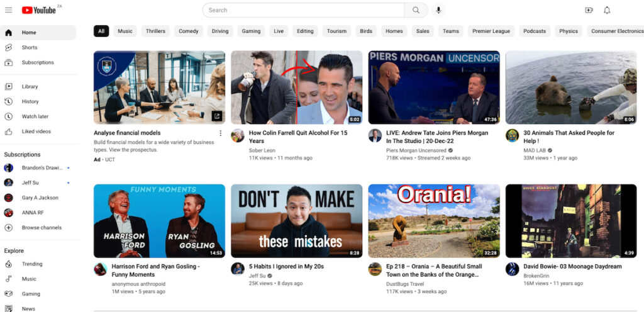Select the Homes filter chip
644x312 pixels.
click(x=394, y=31)
